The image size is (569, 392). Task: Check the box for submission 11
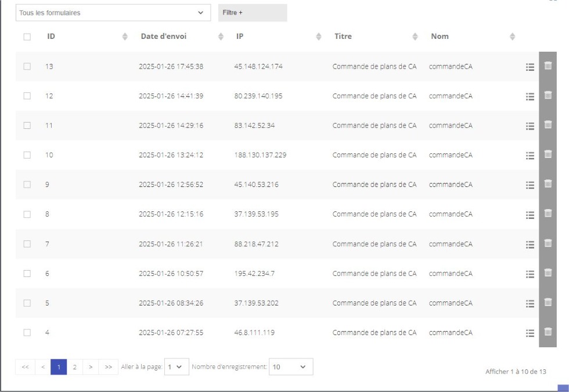point(27,125)
